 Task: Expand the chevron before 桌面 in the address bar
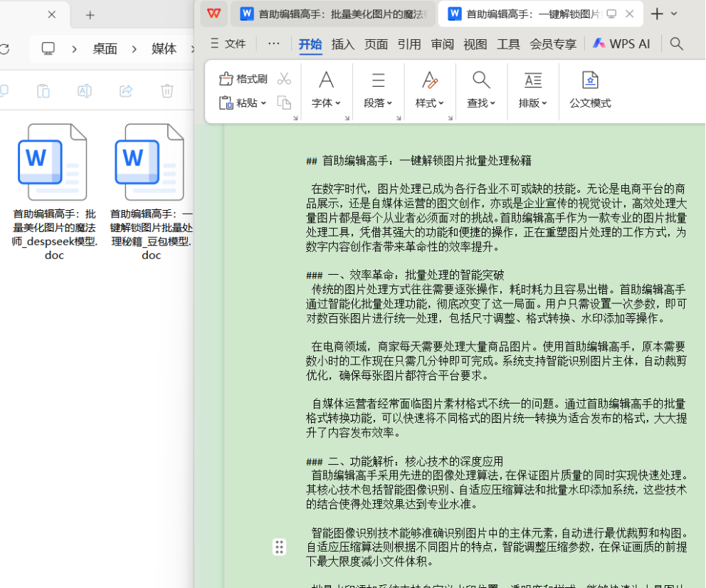point(74,48)
